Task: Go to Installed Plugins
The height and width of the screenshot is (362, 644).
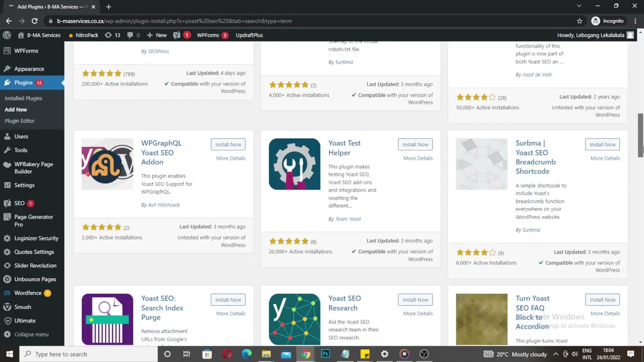Action: click(x=23, y=99)
